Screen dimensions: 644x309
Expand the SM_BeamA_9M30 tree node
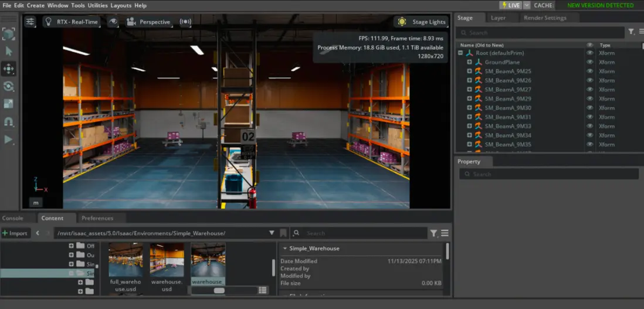tap(469, 108)
